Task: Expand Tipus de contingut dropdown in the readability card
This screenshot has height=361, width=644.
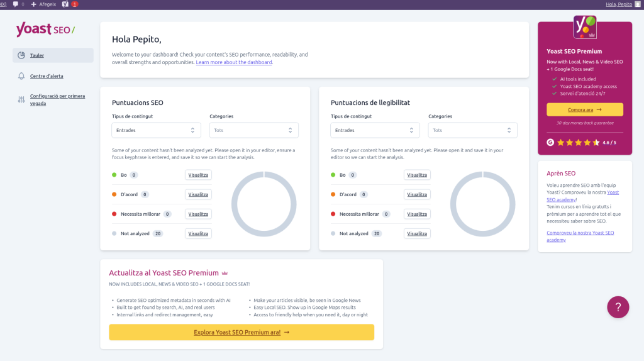Action: point(375,130)
